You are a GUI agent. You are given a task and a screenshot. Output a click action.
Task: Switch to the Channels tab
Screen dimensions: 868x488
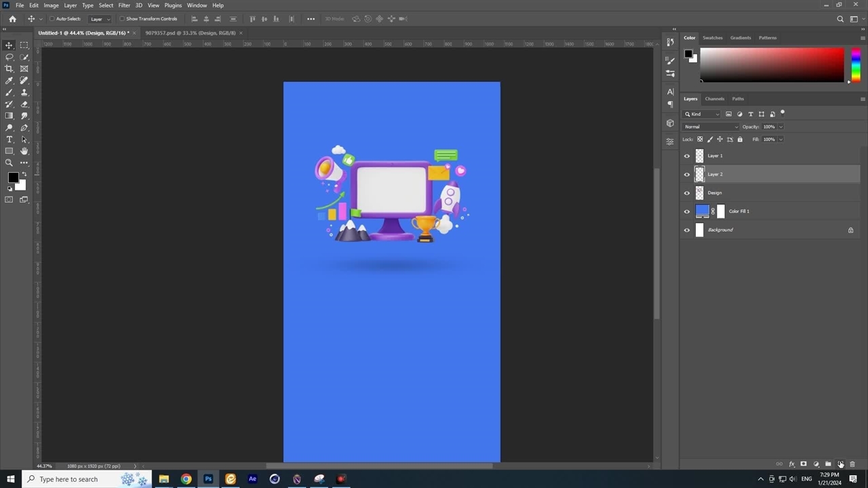coord(714,99)
